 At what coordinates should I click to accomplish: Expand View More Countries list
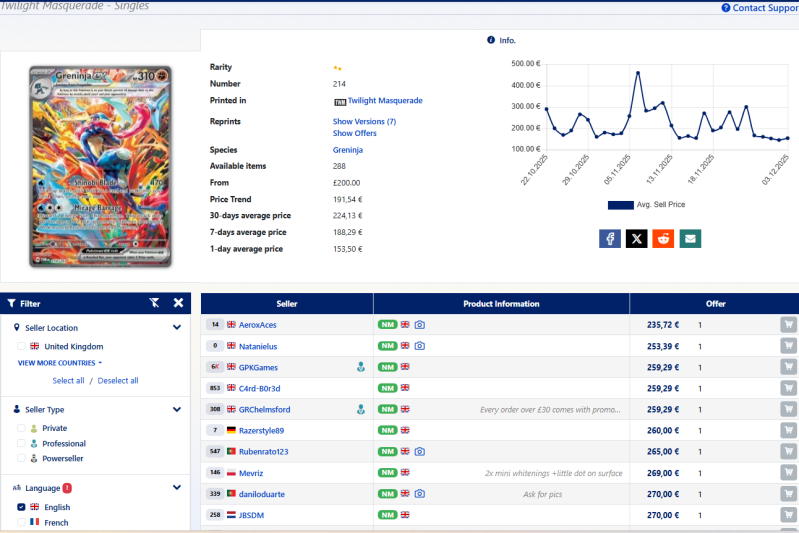point(60,363)
